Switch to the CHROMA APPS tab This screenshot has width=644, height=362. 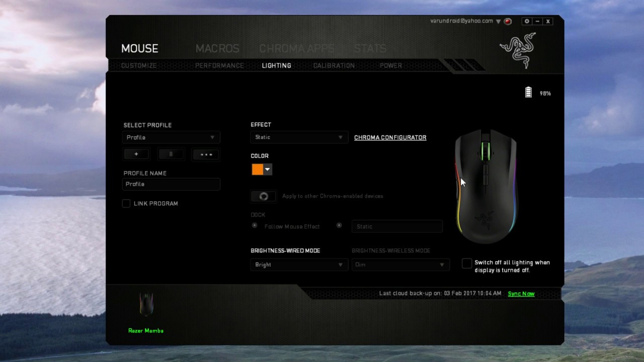(296, 49)
